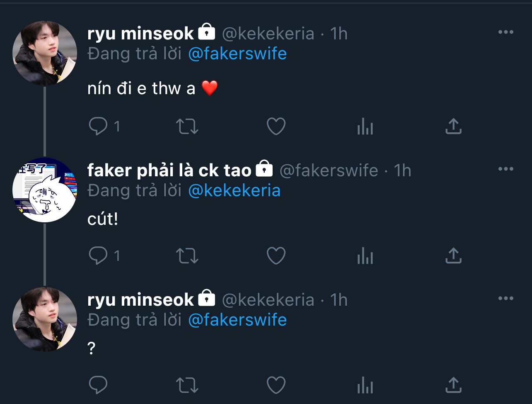
Task: Click the fakerswife cartoon avatar
Action: point(45,190)
